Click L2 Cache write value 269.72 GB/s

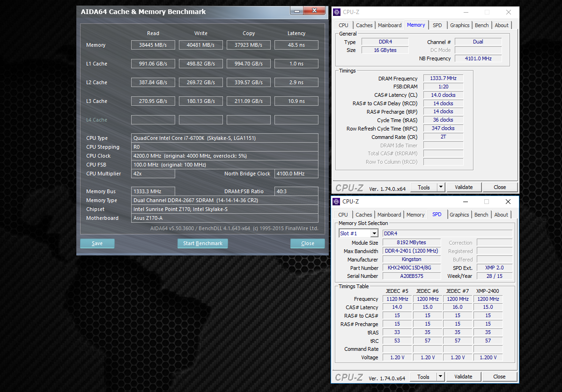(x=201, y=82)
